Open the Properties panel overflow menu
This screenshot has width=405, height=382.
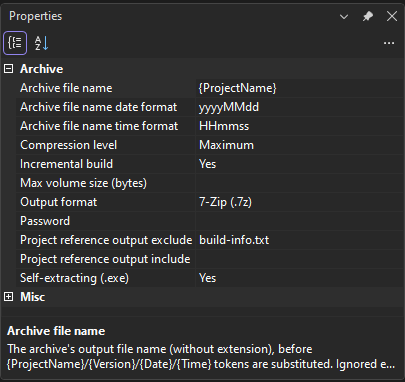[x=389, y=43]
